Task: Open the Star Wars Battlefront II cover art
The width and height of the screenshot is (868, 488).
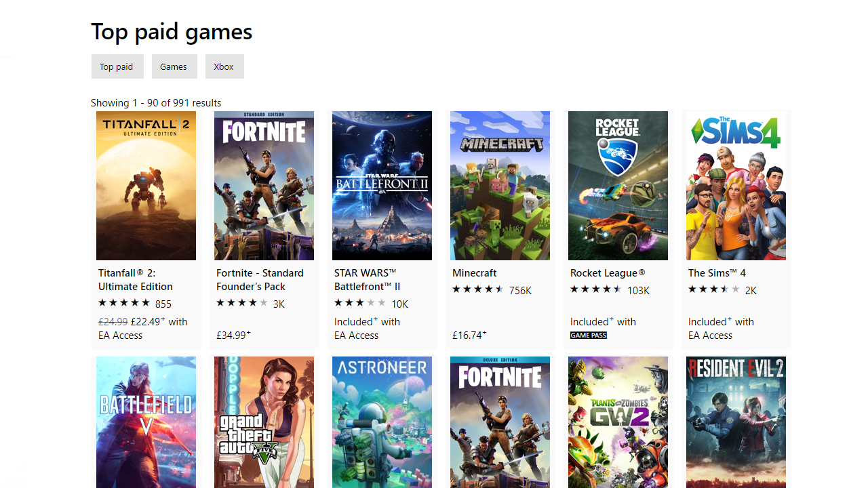Action: [x=382, y=186]
